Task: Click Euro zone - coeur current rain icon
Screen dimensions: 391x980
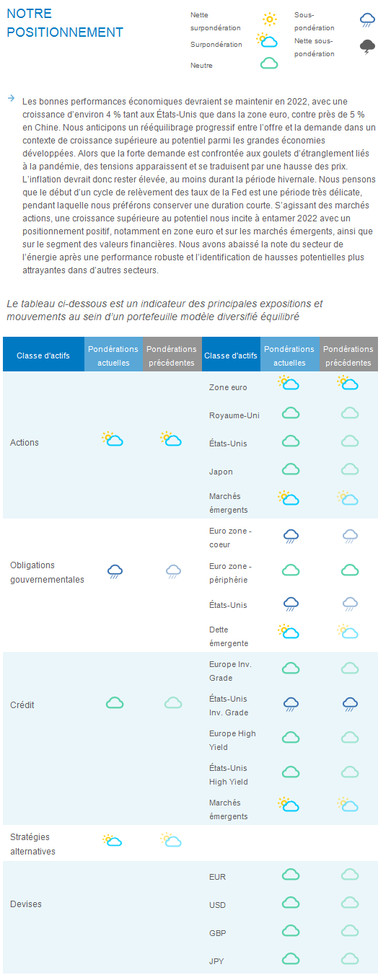Action: [291, 536]
